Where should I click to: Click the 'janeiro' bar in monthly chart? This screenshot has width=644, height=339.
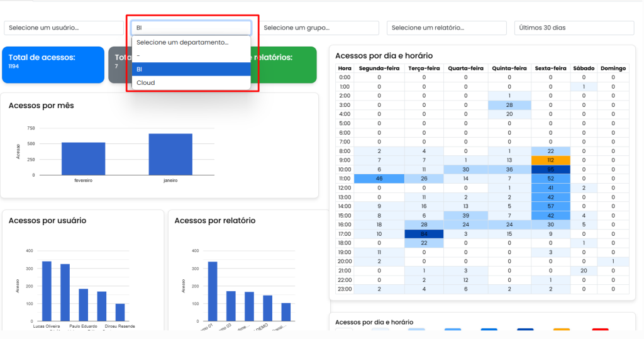(170, 154)
